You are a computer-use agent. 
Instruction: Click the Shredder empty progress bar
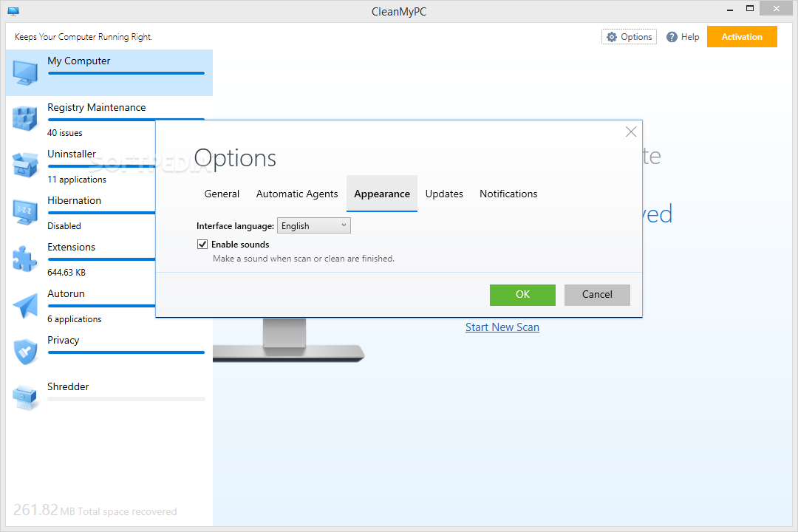tap(126, 399)
